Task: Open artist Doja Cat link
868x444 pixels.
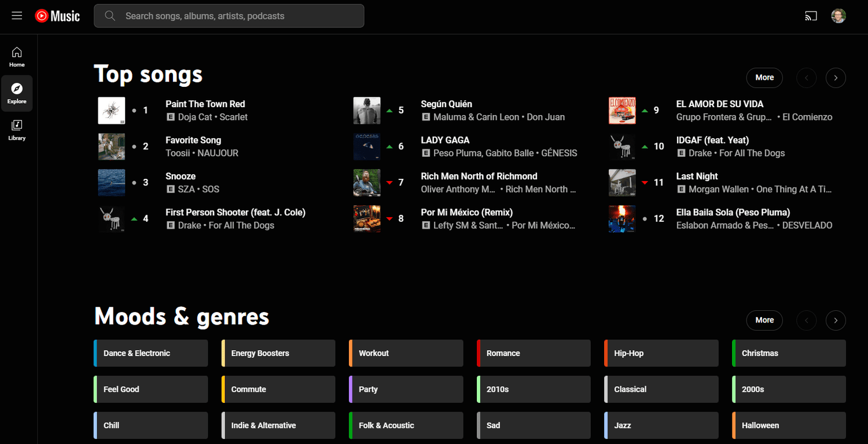Action: tap(195, 117)
